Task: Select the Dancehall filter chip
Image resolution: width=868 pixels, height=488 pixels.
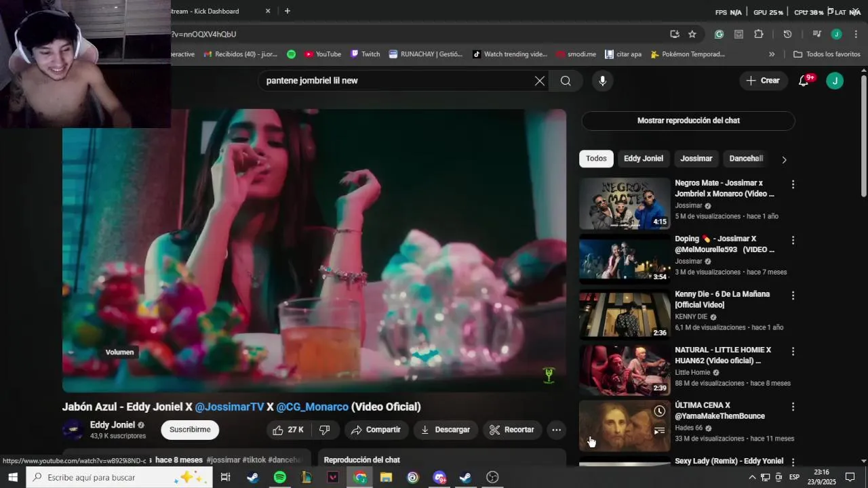Action: tap(746, 159)
